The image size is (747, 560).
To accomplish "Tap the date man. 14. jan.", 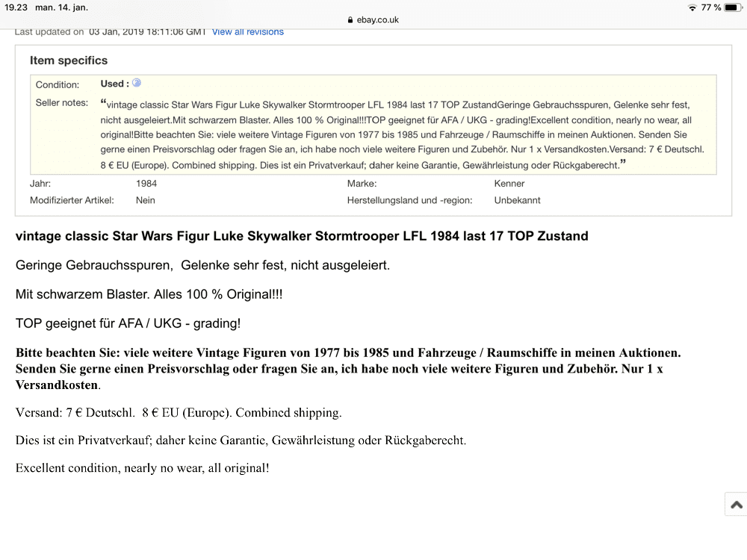I will click(x=61, y=7).
